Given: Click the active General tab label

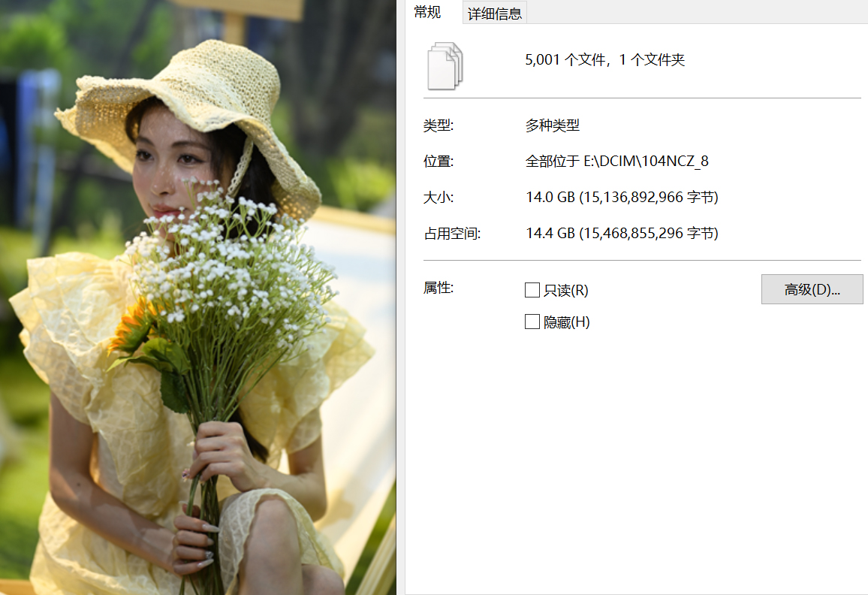Looking at the screenshot, I should 429,12.
